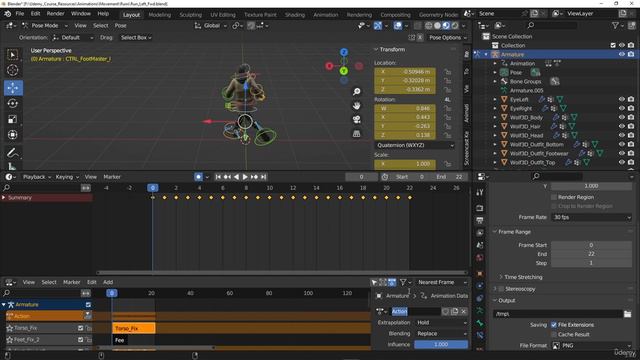
Task: Toggle Collection exclude checkbox in outliner
Action: pyautogui.click(x=613, y=45)
